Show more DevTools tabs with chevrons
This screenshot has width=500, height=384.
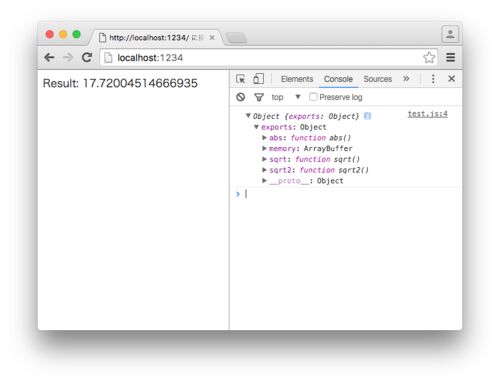(406, 79)
